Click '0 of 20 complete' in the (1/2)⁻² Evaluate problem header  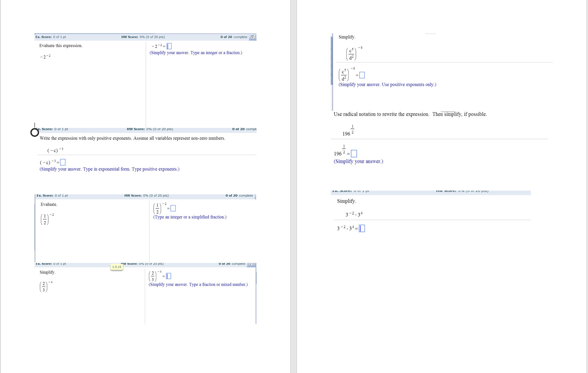[239, 196]
